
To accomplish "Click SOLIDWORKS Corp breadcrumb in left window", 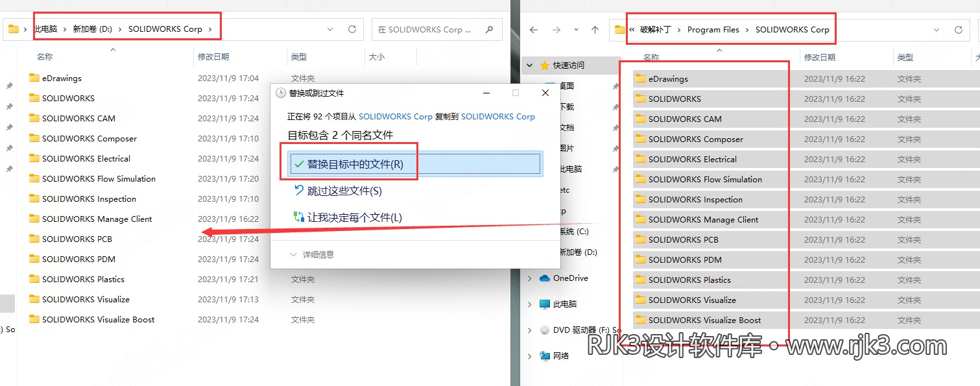I will point(165,29).
